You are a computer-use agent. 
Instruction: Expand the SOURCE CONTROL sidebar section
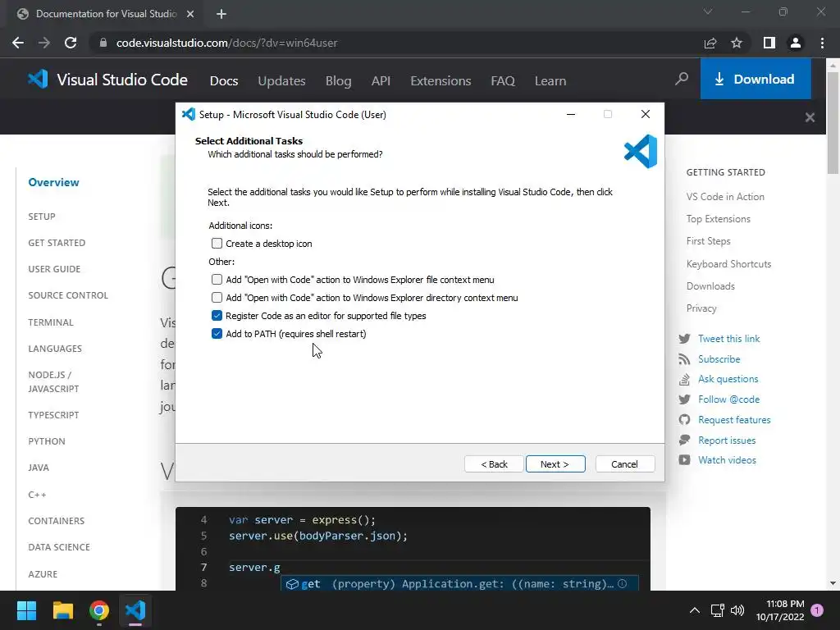pos(68,295)
